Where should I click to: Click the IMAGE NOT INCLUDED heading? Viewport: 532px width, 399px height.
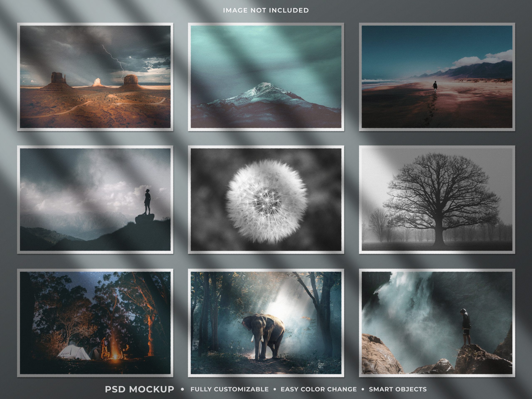tap(266, 10)
